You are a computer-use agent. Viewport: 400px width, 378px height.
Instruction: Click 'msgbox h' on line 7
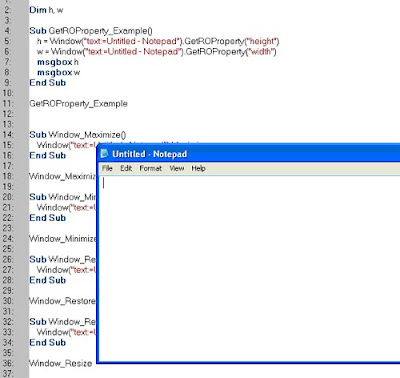(x=58, y=62)
